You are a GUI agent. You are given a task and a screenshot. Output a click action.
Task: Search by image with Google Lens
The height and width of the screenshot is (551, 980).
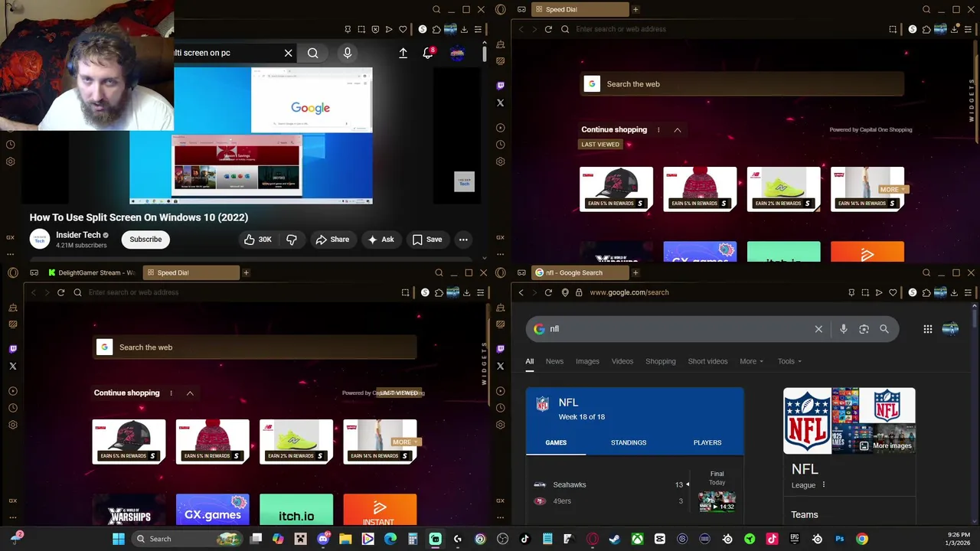[864, 329]
